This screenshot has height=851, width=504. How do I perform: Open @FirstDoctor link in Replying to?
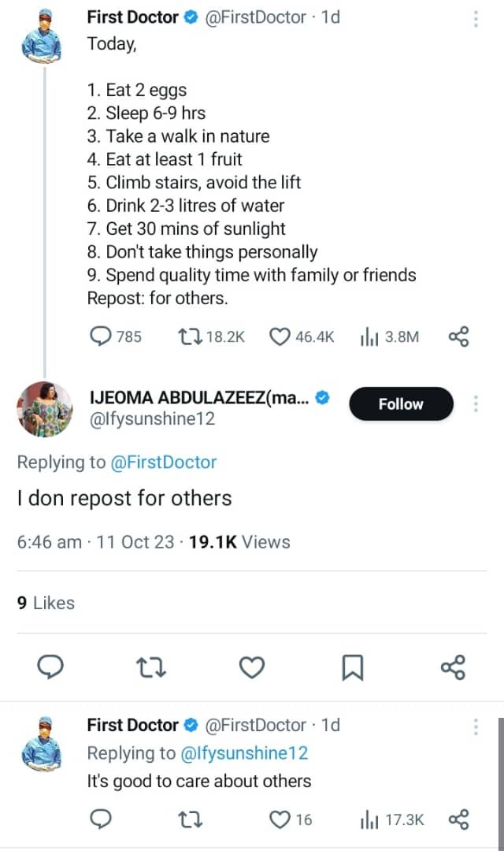162,462
